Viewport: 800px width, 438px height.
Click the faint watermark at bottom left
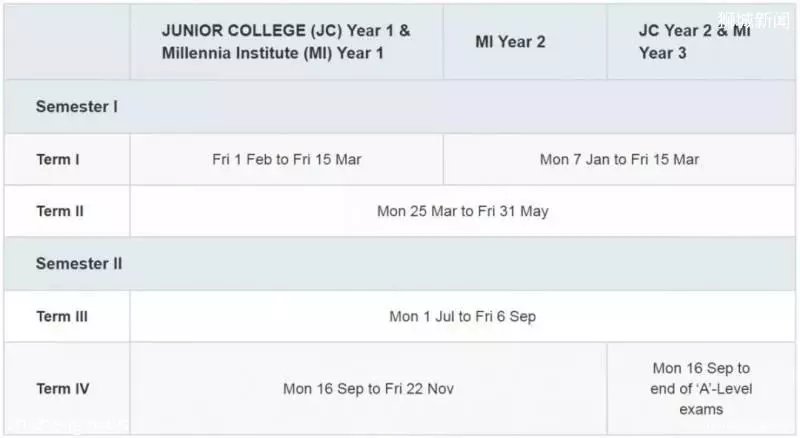point(69,424)
